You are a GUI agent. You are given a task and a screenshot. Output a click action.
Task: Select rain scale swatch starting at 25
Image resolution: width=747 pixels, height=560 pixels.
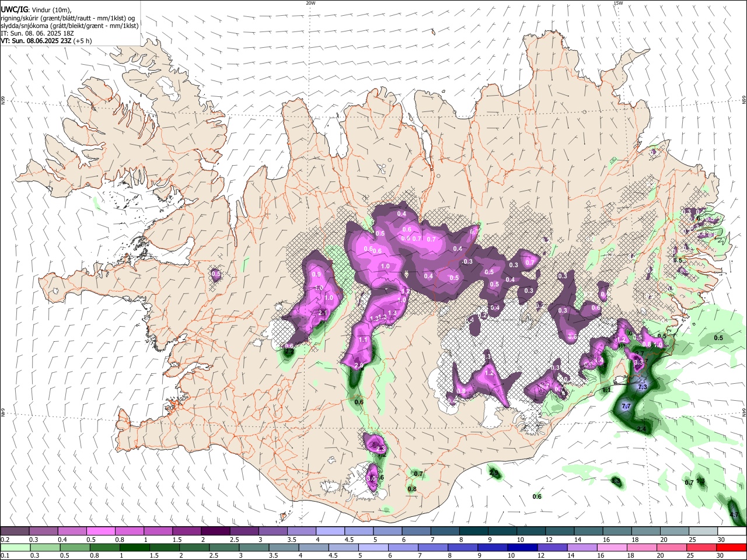coord(701,547)
